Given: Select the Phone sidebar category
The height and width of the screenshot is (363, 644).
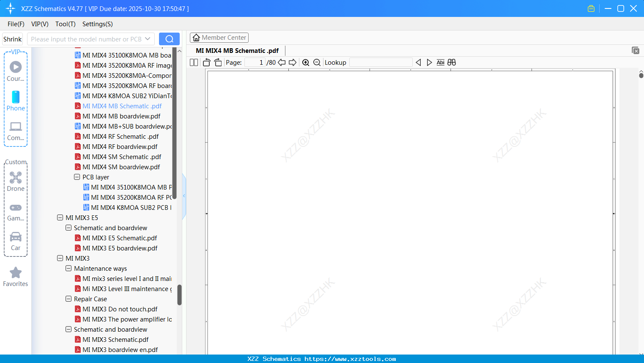Looking at the screenshot, I should [16, 101].
